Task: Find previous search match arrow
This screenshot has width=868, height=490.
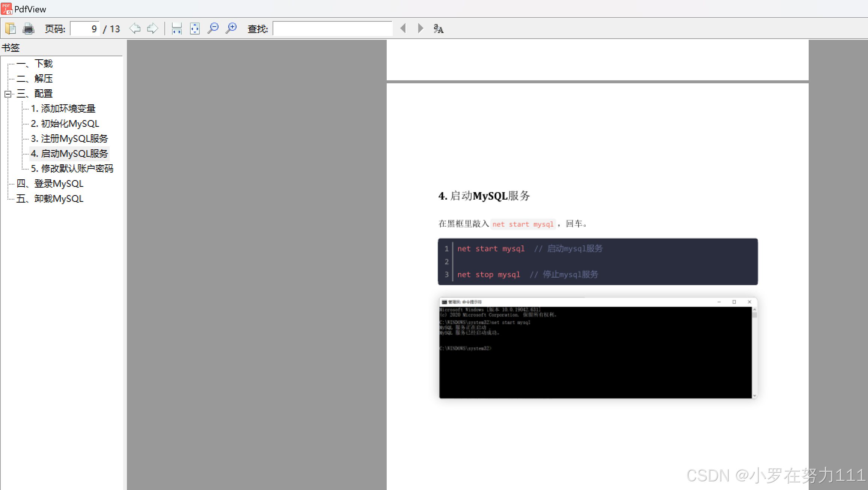Action: tap(403, 29)
